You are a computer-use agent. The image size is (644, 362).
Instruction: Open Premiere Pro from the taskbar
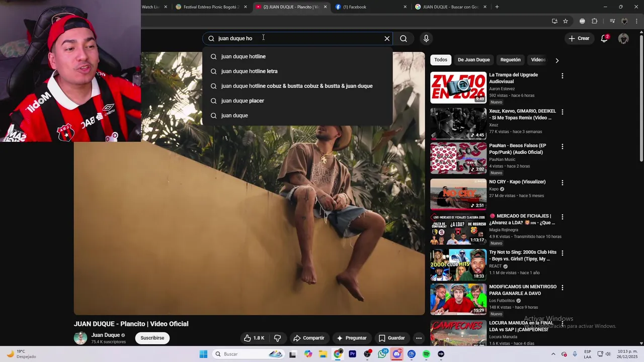(x=352, y=354)
